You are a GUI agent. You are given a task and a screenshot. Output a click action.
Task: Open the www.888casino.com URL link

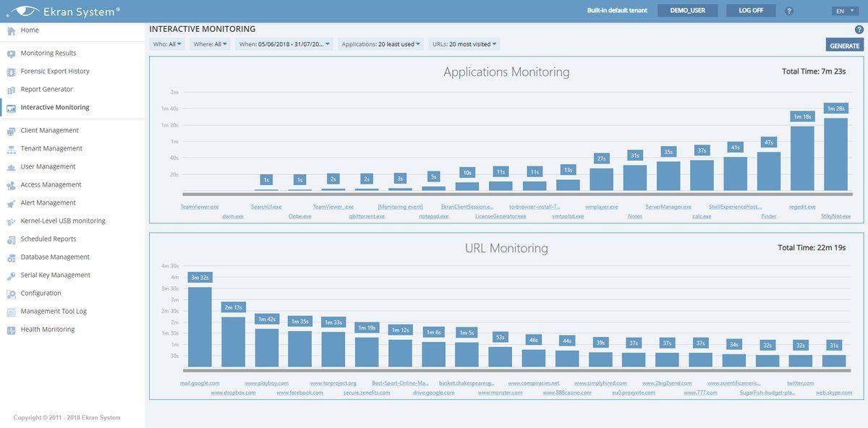pos(567,393)
